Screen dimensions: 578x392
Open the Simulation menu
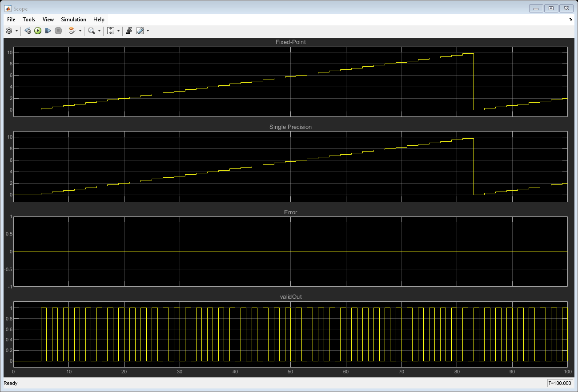pyautogui.click(x=73, y=20)
